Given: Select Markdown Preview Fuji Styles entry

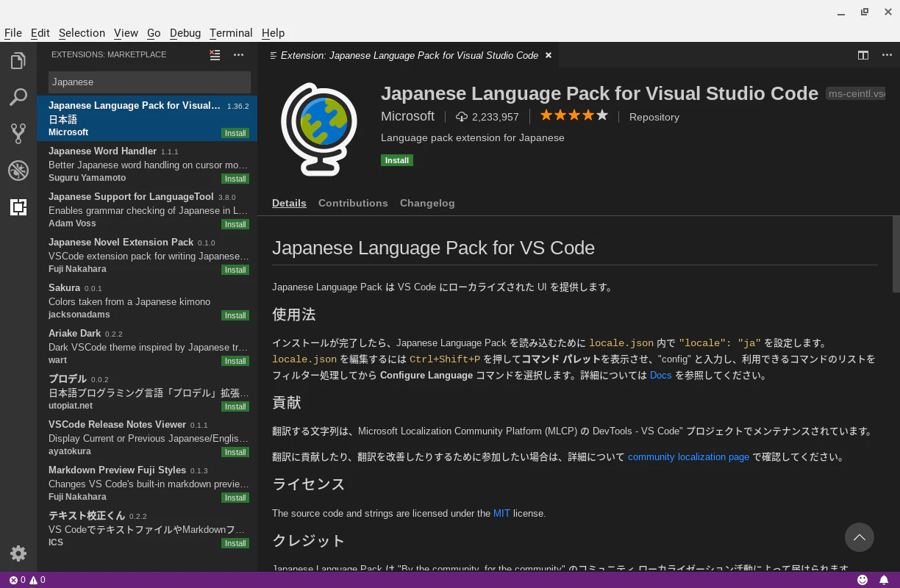Looking at the screenshot, I should pos(147,483).
